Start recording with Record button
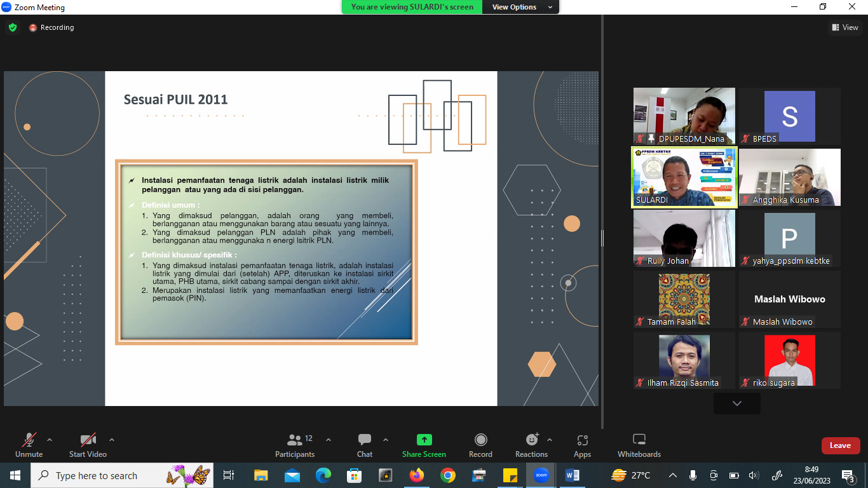868x488 pixels. point(480,445)
